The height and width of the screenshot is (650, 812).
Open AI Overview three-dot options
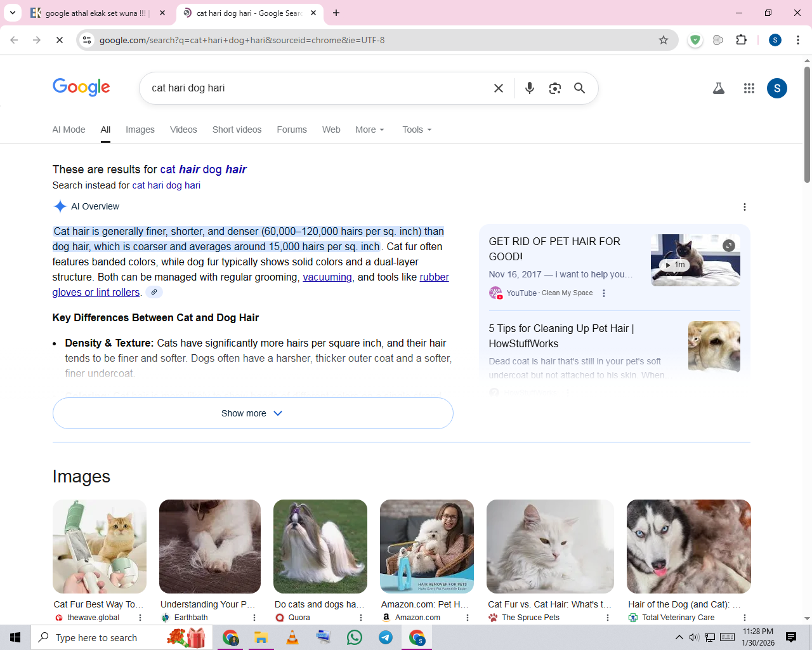(x=745, y=207)
